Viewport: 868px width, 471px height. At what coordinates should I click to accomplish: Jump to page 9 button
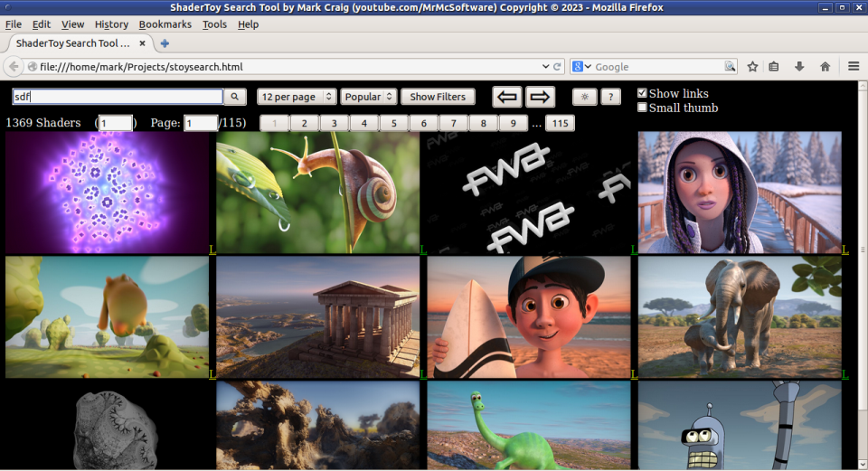514,123
